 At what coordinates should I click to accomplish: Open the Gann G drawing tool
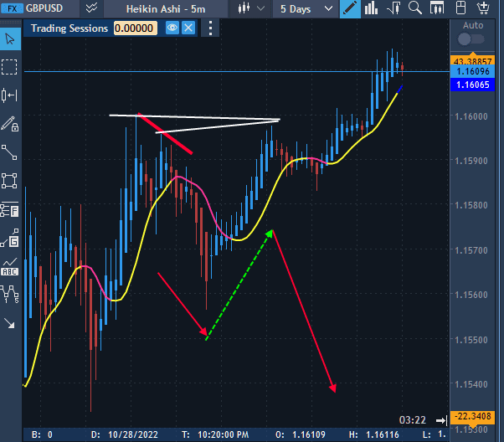coord(10,238)
